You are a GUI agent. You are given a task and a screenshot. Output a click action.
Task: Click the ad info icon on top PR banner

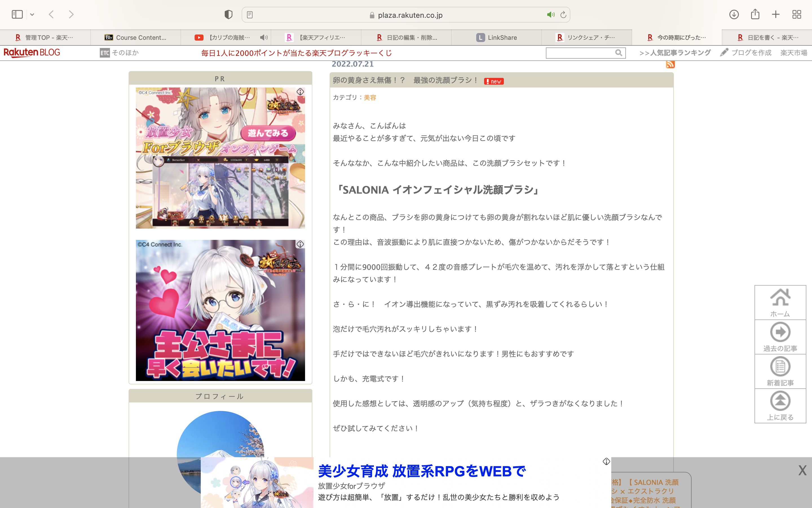click(x=300, y=92)
